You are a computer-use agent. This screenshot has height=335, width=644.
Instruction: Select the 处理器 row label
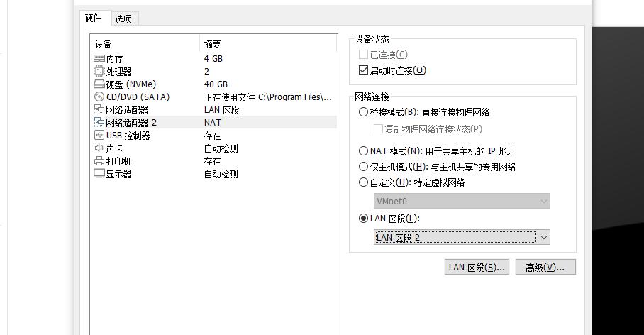click(x=118, y=72)
